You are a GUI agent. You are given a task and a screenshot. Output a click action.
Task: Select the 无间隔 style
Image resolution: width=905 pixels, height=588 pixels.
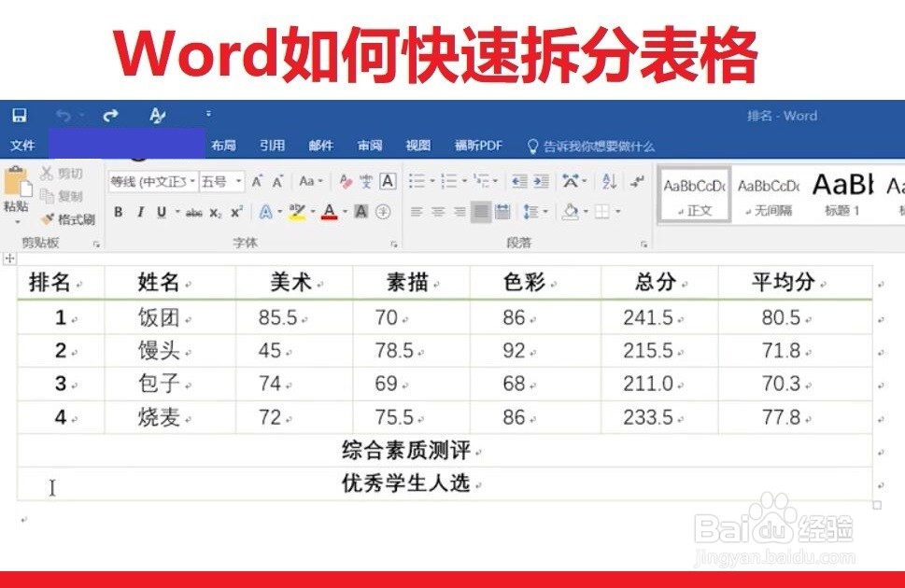(769, 194)
